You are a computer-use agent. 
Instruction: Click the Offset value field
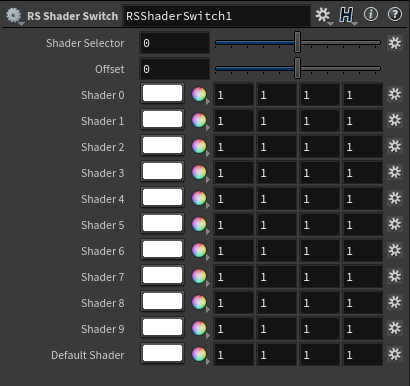tap(175, 69)
